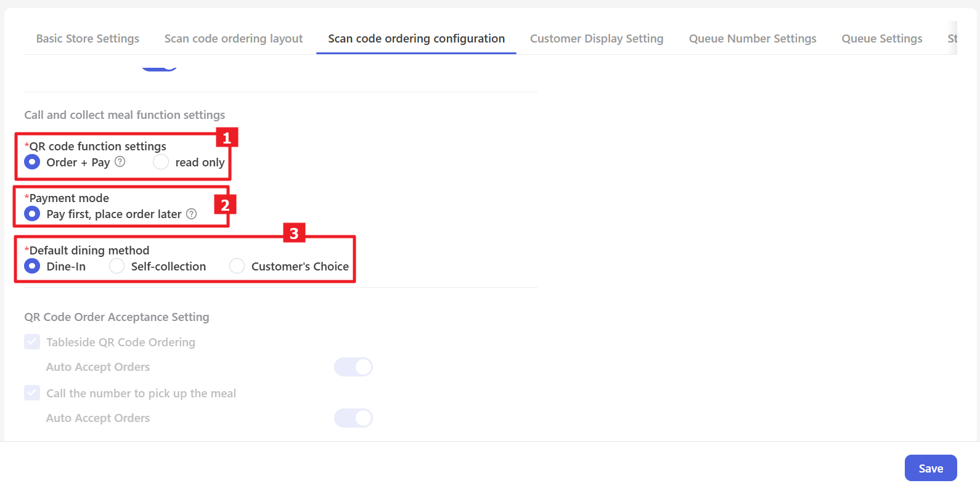Select Dine-In as default dining method

coord(32,266)
